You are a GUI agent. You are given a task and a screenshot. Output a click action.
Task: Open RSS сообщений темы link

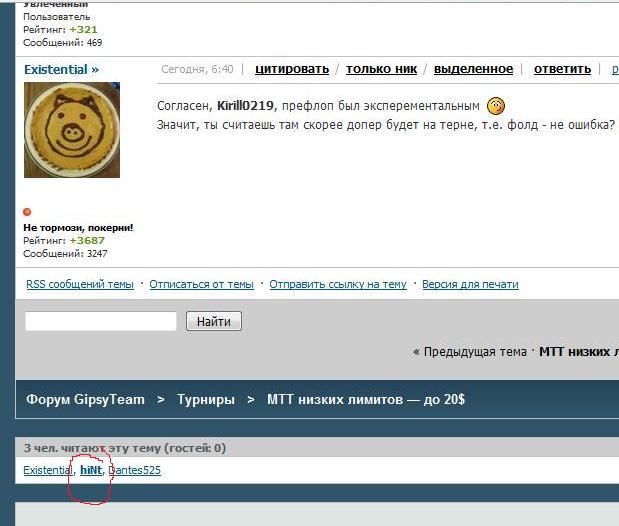[80, 284]
